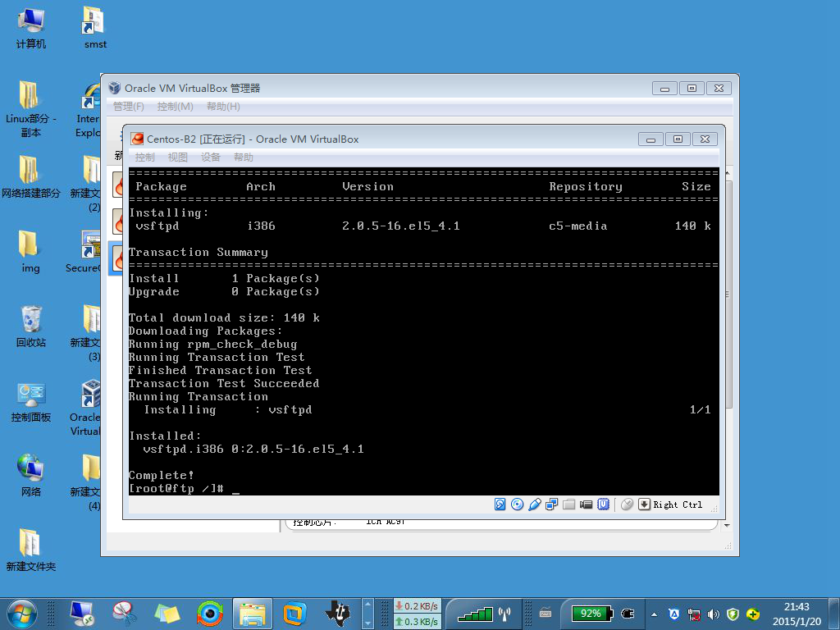
Task: Click 'Total download size: 140 k' line
Action: pos(225,317)
